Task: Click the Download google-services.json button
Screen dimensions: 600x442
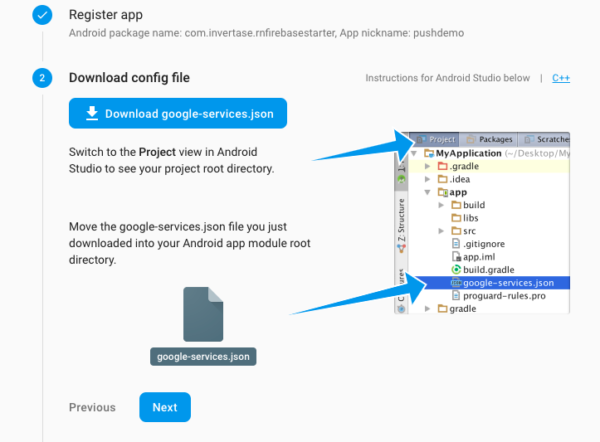Action: click(178, 114)
